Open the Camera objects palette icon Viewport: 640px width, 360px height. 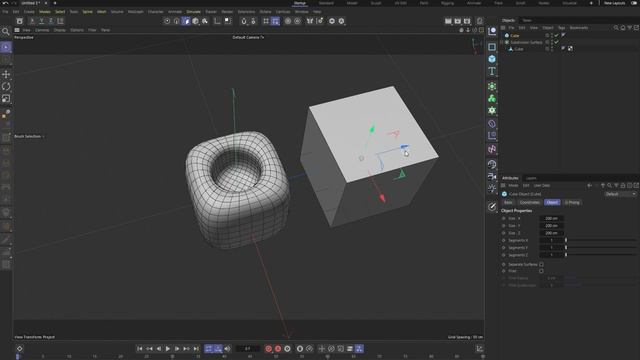click(x=492, y=176)
